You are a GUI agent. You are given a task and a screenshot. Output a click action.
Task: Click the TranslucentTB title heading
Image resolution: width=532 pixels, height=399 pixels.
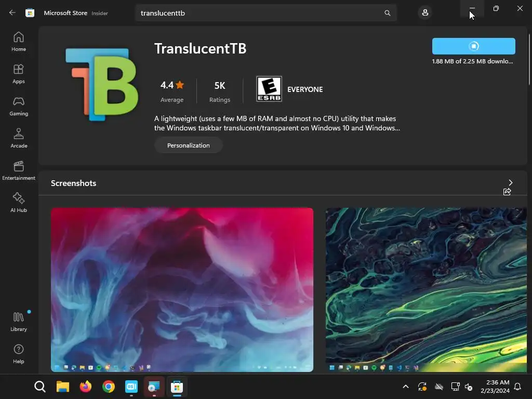pyautogui.click(x=200, y=48)
